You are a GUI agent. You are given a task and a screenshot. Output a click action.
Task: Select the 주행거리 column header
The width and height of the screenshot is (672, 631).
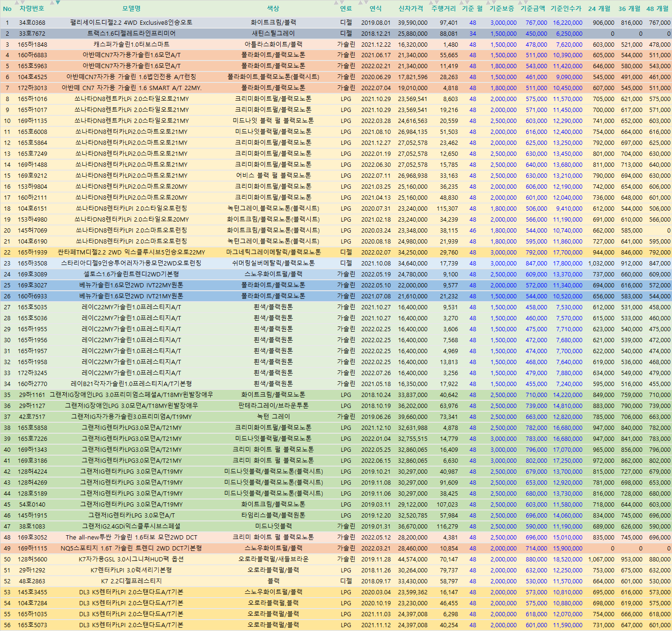point(443,9)
